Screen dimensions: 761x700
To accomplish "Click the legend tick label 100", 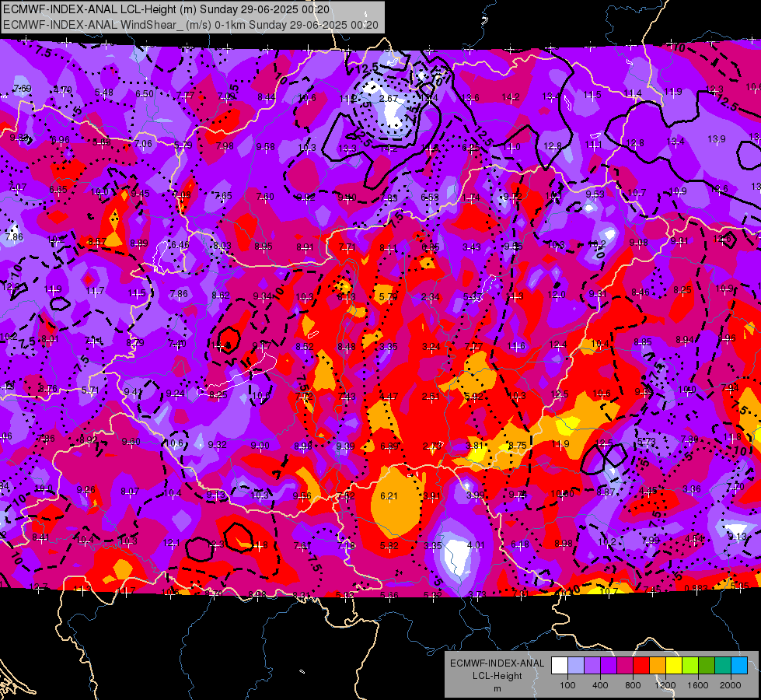I will pos(567,685).
